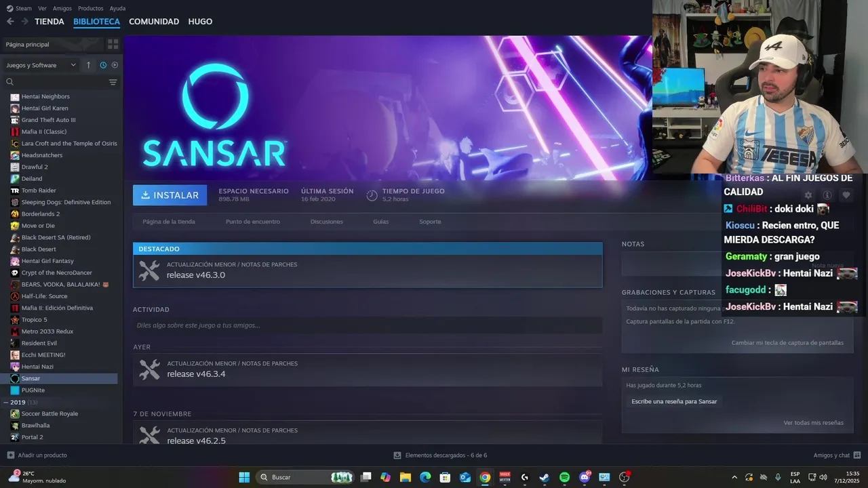Click the taskbar Buscar search box

coord(307,477)
